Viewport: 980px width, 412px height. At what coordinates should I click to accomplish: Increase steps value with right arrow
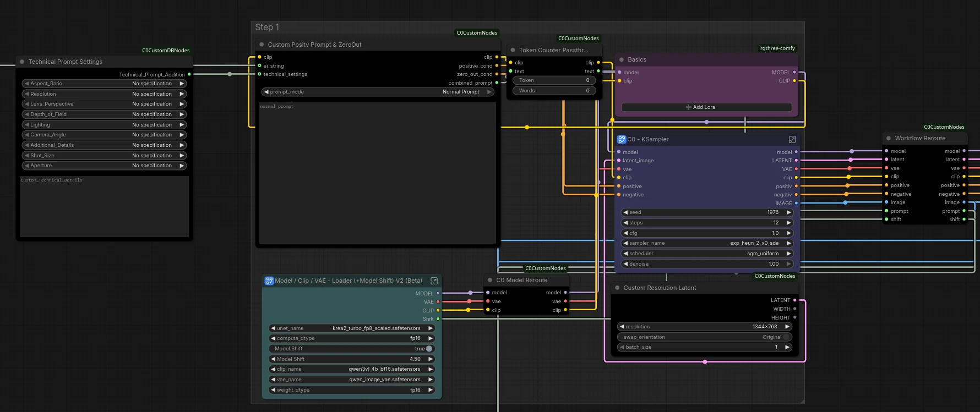tap(788, 223)
